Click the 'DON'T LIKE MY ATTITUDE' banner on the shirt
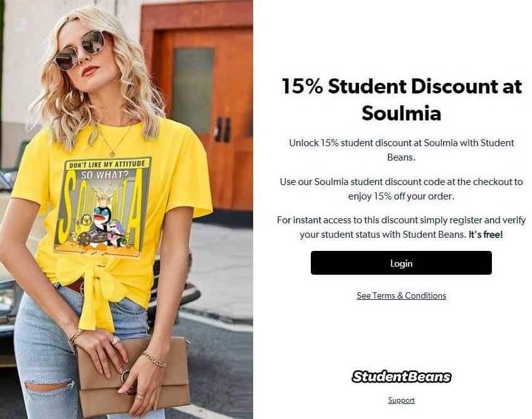The height and width of the screenshot is (419, 532). (x=107, y=164)
